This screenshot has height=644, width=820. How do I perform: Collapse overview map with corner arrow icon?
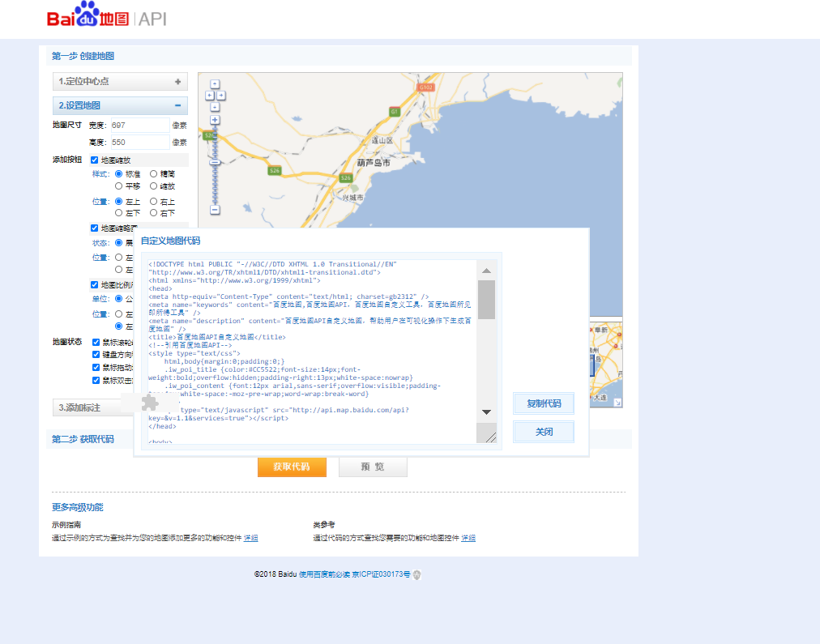(x=617, y=402)
